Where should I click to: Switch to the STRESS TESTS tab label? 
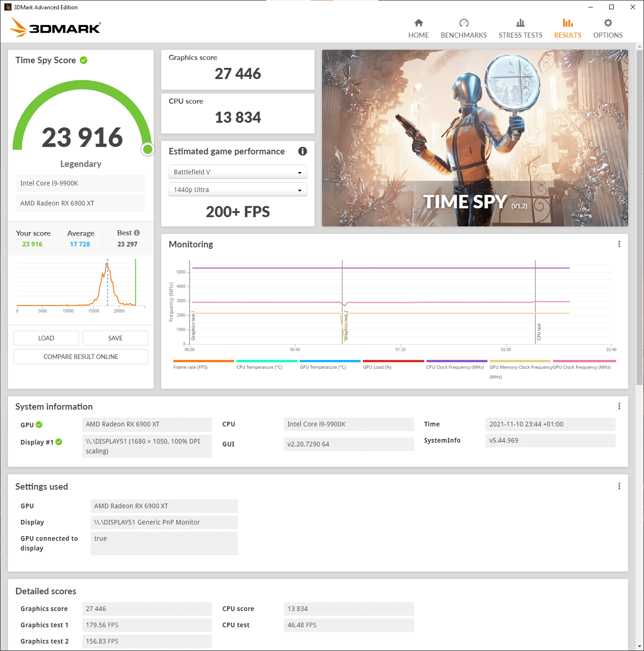tap(520, 35)
